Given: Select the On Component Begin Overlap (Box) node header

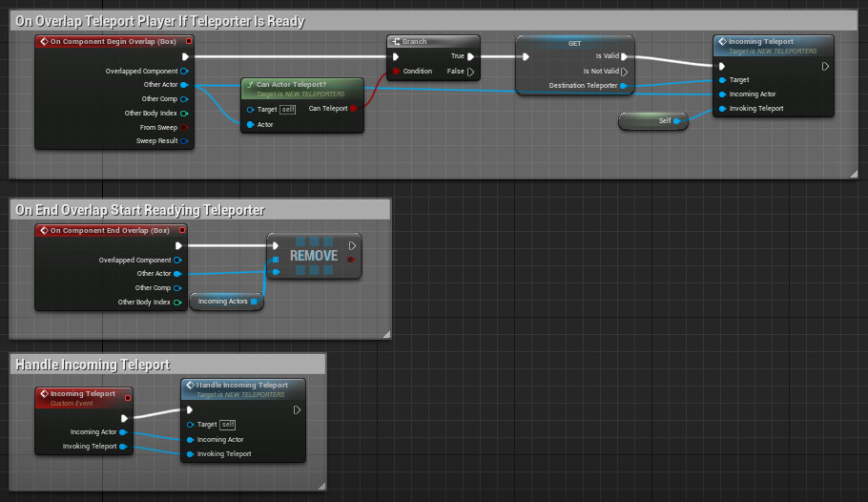Looking at the screenshot, I should [x=114, y=42].
